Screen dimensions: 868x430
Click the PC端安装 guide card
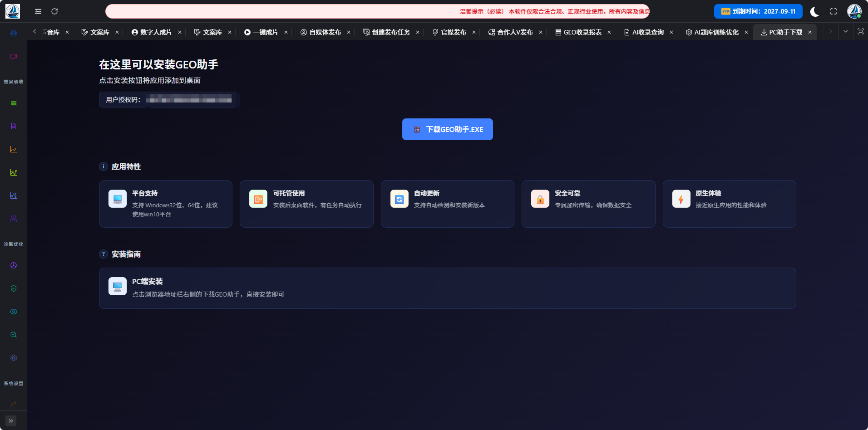[448, 288]
